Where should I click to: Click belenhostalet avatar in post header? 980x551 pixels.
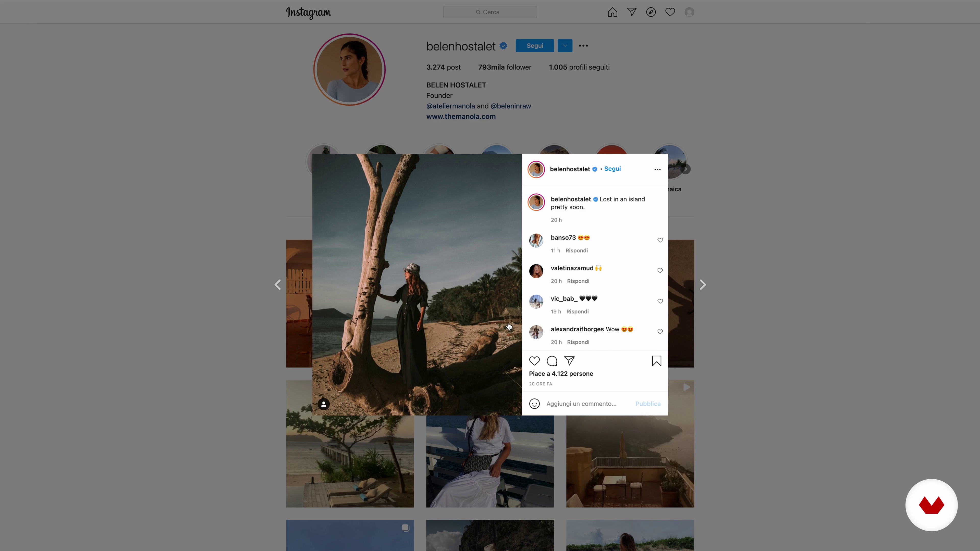pyautogui.click(x=536, y=170)
